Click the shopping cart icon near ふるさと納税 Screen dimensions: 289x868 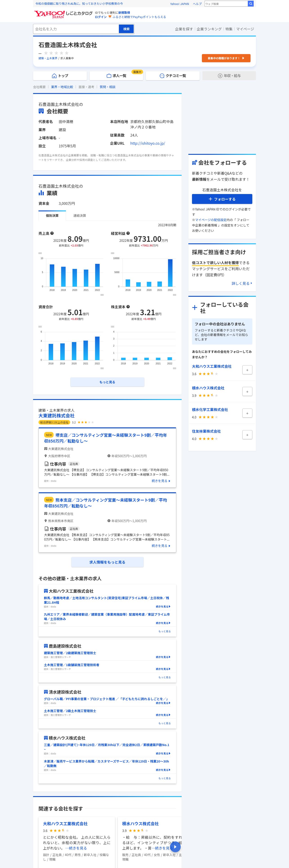[110, 17]
